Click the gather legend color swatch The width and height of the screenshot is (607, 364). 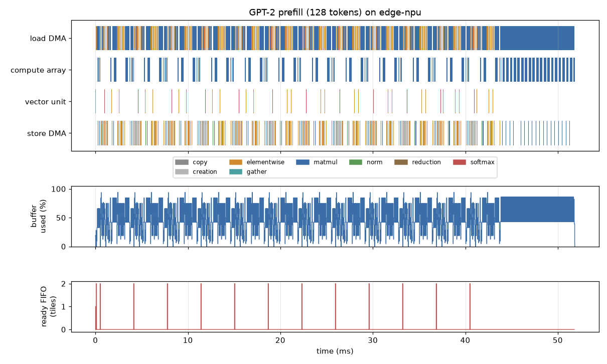pos(235,171)
